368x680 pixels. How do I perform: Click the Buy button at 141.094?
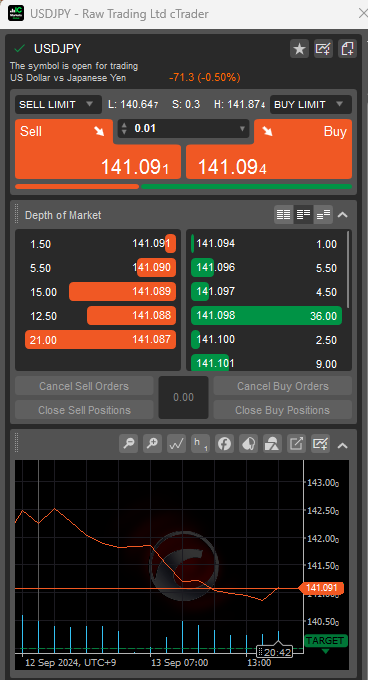(269, 149)
